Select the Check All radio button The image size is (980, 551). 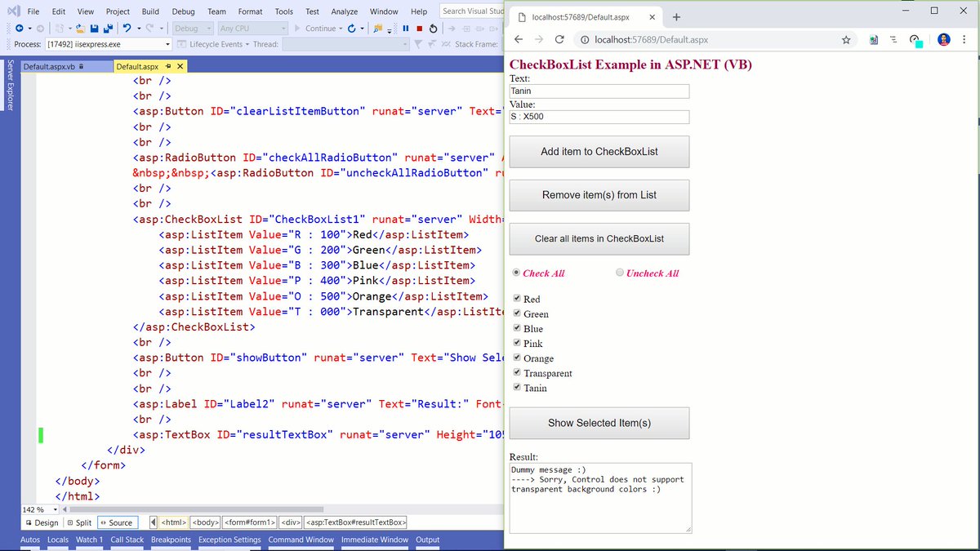coord(516,273)
